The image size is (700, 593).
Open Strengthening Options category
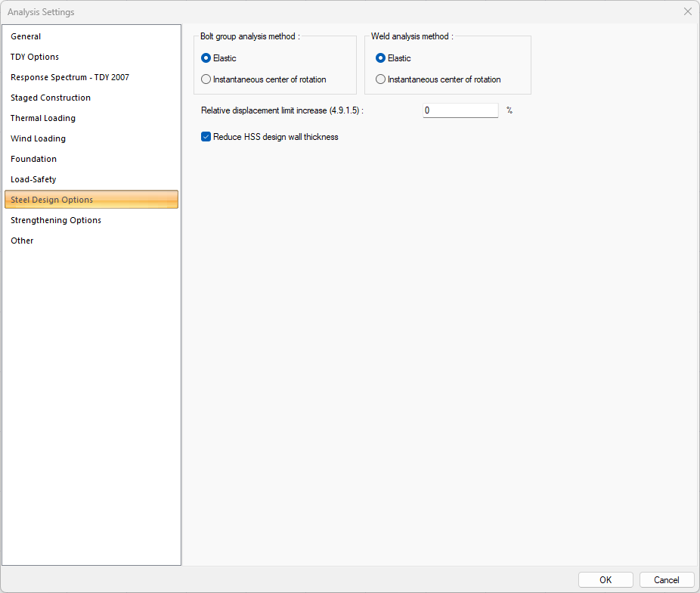(x=56, y=220)
